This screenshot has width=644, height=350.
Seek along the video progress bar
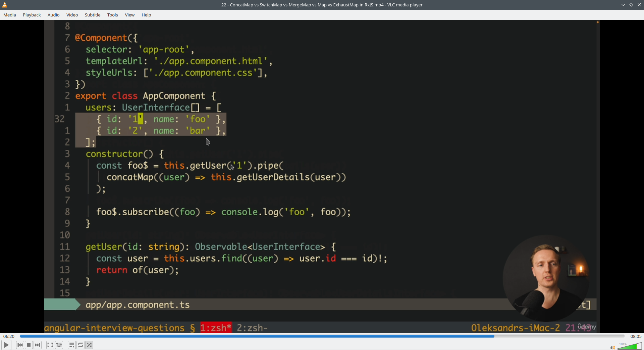point(322,336)
